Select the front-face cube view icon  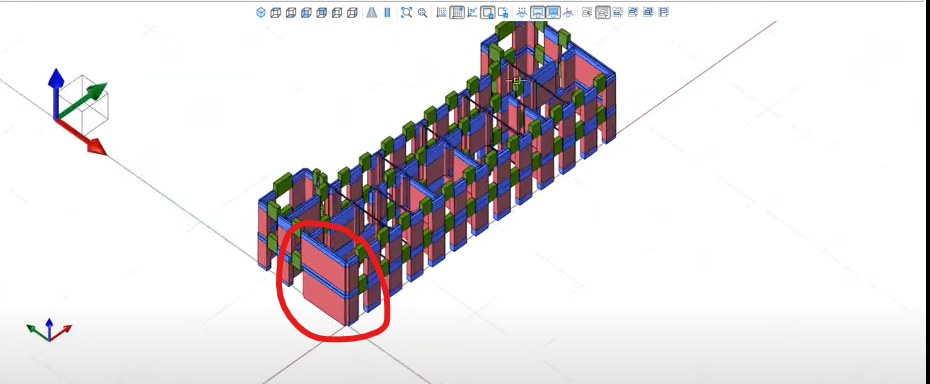pyautogui.click(x=306, y=12)
